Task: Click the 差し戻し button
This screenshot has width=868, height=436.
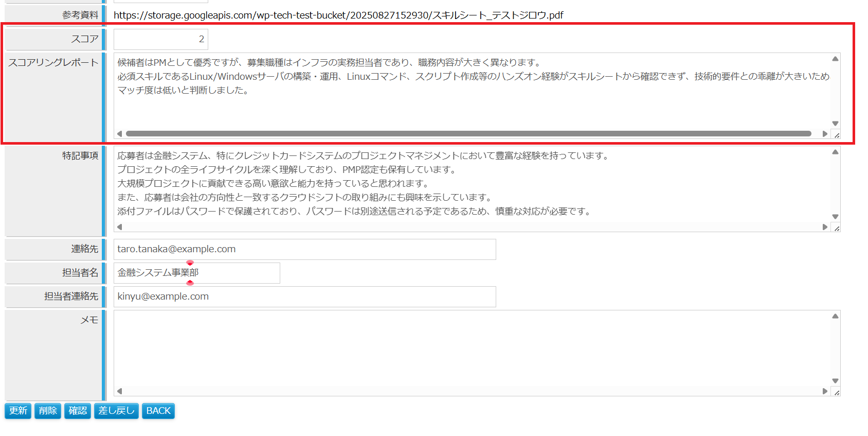Action: pos(116,411)
